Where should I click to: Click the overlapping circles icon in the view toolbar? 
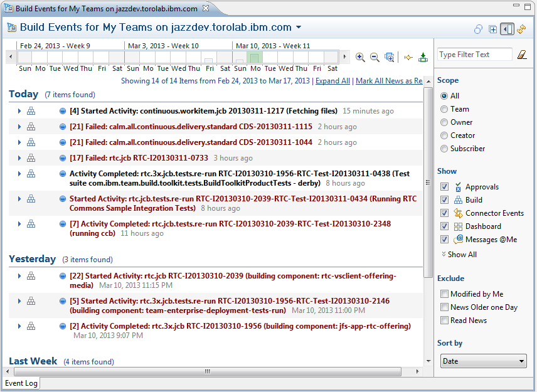(x=478, y=29)
